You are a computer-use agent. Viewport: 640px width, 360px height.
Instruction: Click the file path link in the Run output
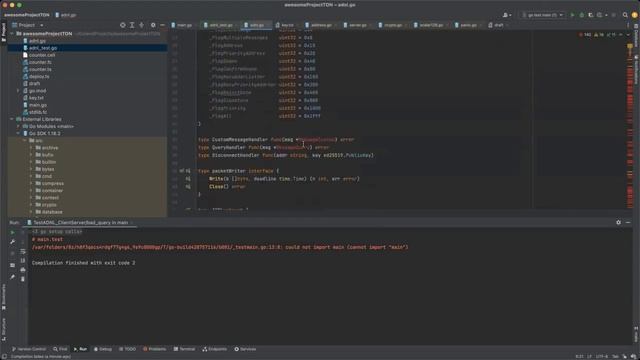point(158,247)
